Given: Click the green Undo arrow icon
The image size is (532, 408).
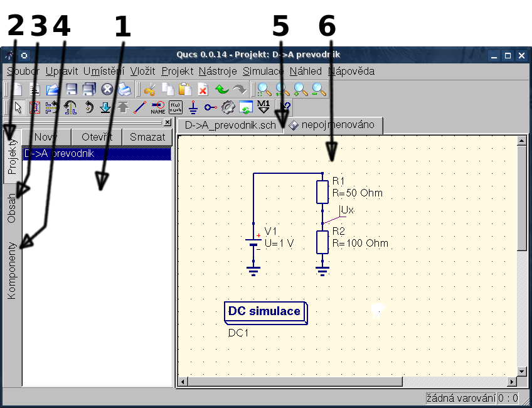Looking at the screenshot, I should [x=221, y=89].
